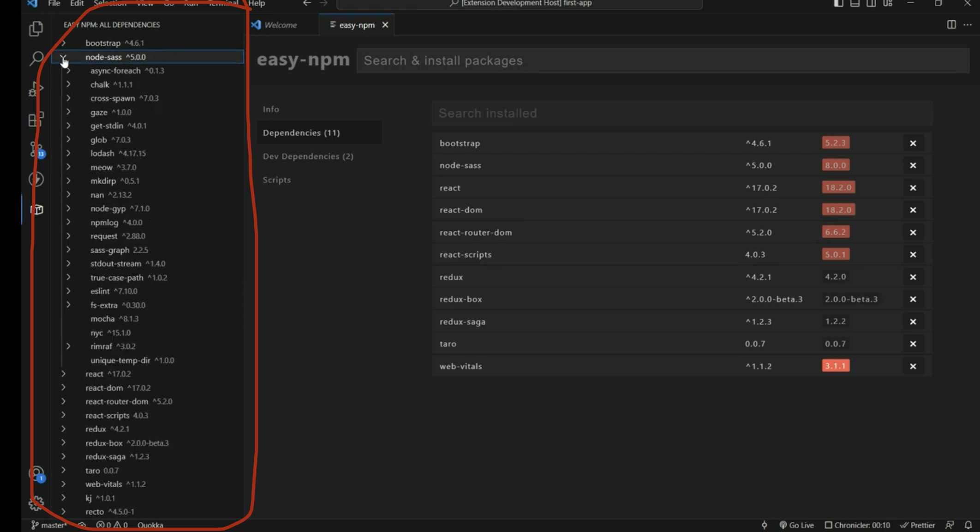Collapse the node-sass tree node
The image size is (980, 532).
pyautogui.click(x=63, y=57)
